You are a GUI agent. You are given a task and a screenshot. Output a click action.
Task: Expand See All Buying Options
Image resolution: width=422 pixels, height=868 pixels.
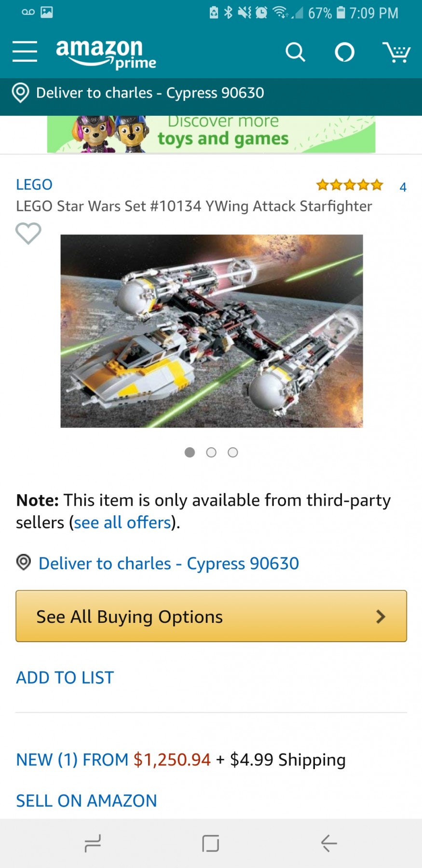click(x=211, y=616)
